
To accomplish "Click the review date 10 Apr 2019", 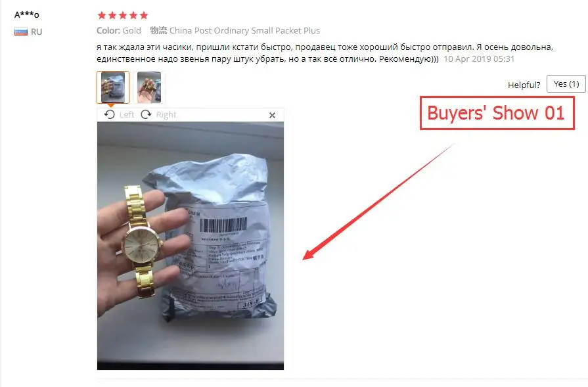I will (x=479, y=59).
